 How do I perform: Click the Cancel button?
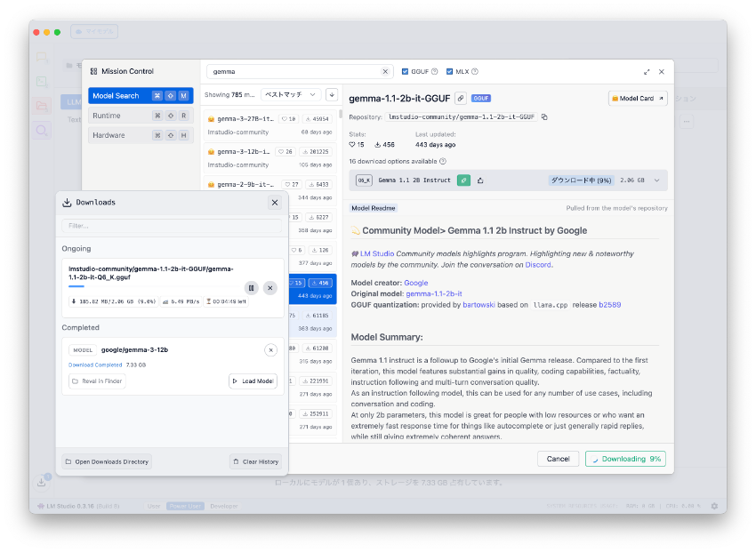pos(558,459)
